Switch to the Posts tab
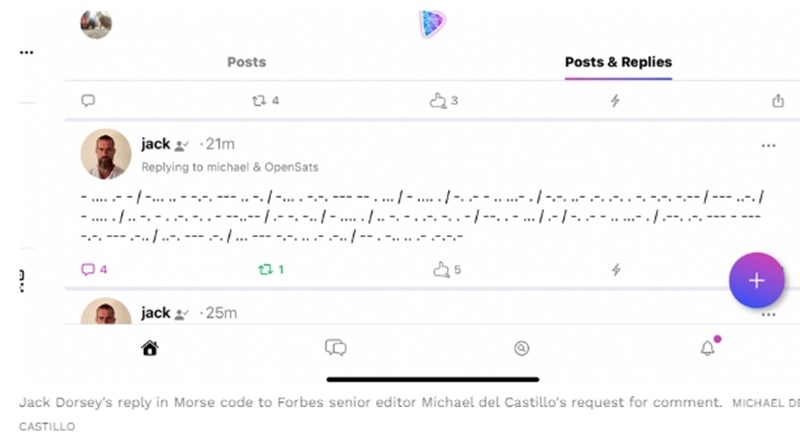This screenshot has height=437, width=800. 246,62
